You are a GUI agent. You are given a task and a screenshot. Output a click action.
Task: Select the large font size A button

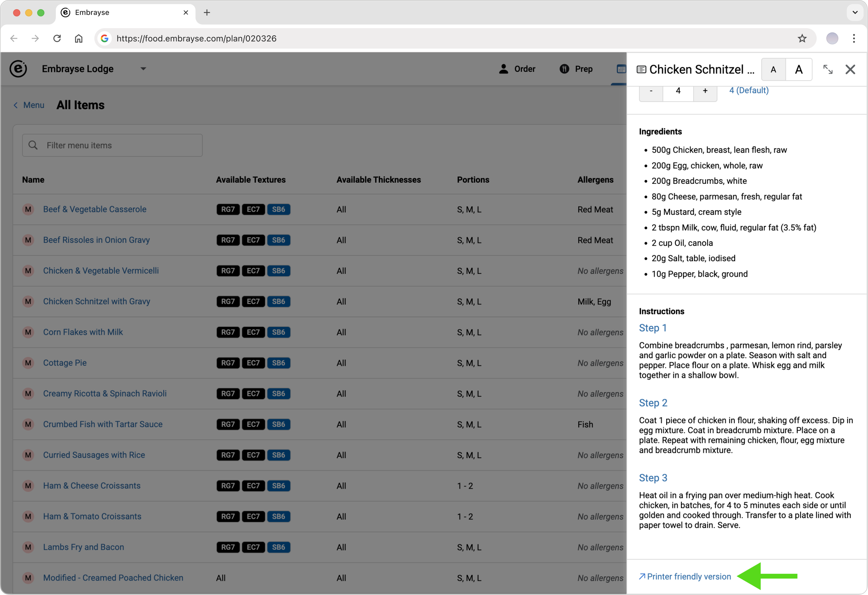coord(799,69)
